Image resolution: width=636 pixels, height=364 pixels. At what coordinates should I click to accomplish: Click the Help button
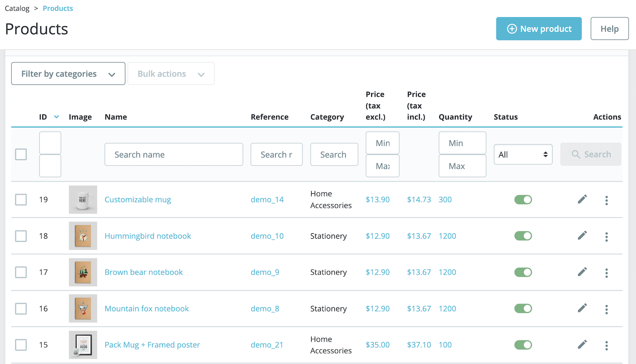tap(609, 28)
